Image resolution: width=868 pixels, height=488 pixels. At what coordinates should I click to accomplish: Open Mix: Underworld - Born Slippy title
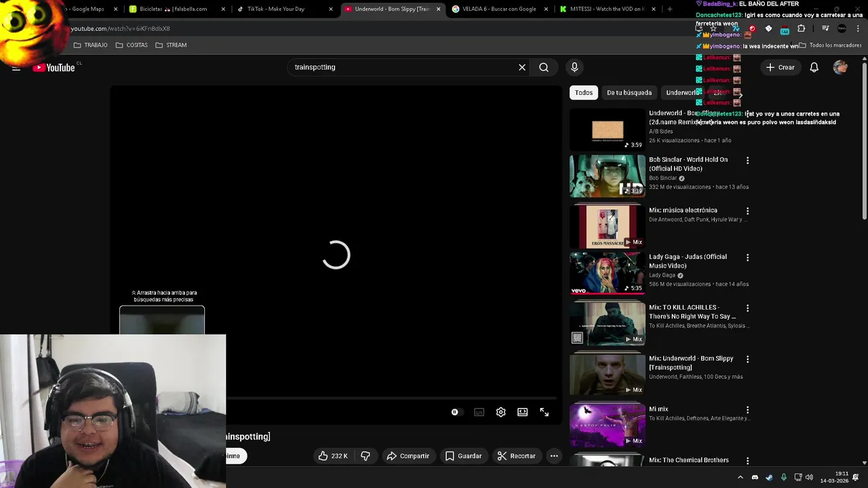[x=691, y=363]
